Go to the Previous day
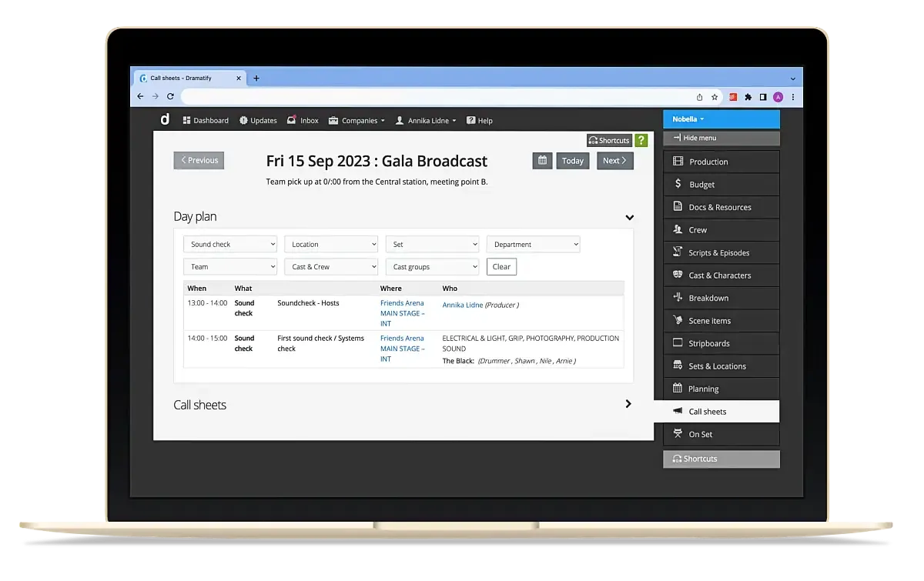Viewport: 924px width, 581px height. (x=199, y=160)
